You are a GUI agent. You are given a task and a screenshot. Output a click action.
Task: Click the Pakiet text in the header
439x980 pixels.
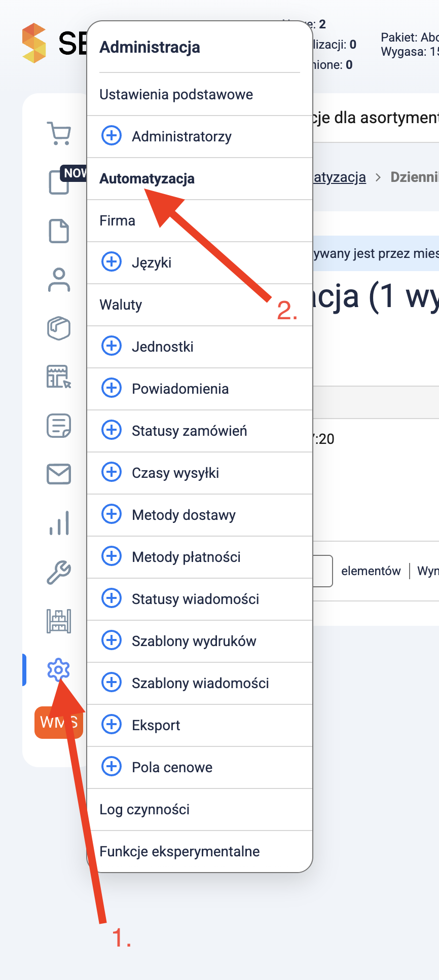click(410, 37)
